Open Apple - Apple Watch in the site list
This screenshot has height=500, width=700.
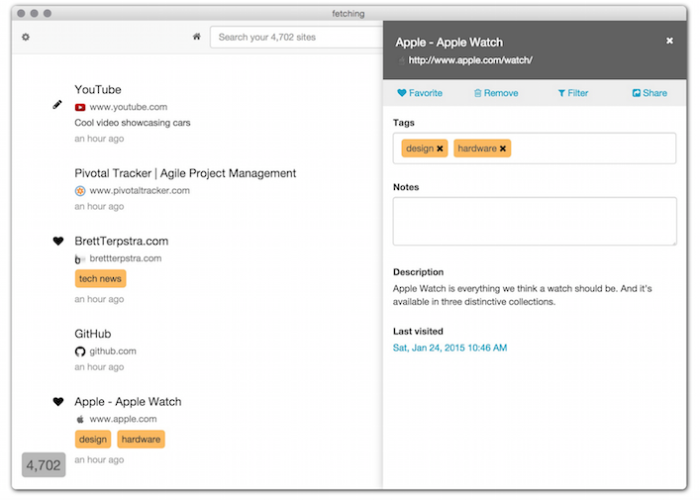tap(128, 402)
